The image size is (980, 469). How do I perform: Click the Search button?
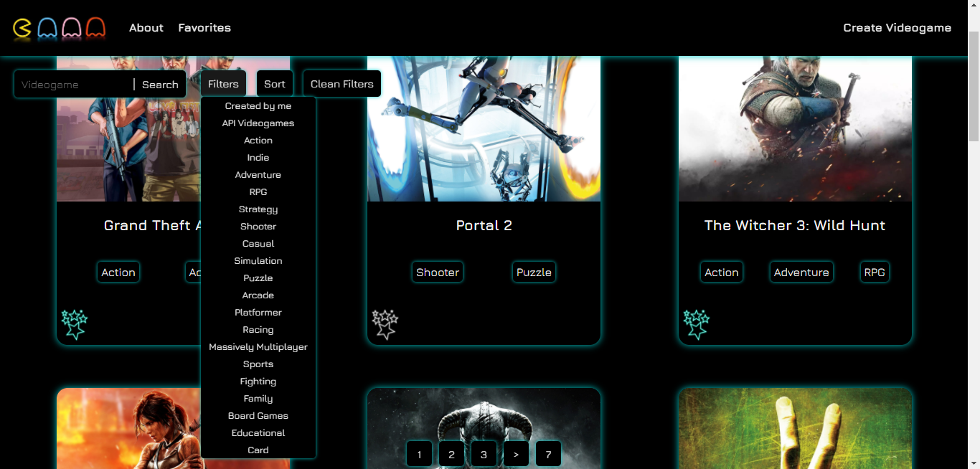[160, 85]
